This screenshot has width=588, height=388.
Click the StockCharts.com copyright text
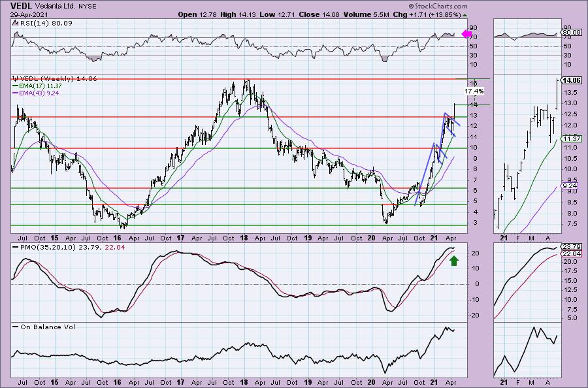pyautogui.click(x=438, y=6)
